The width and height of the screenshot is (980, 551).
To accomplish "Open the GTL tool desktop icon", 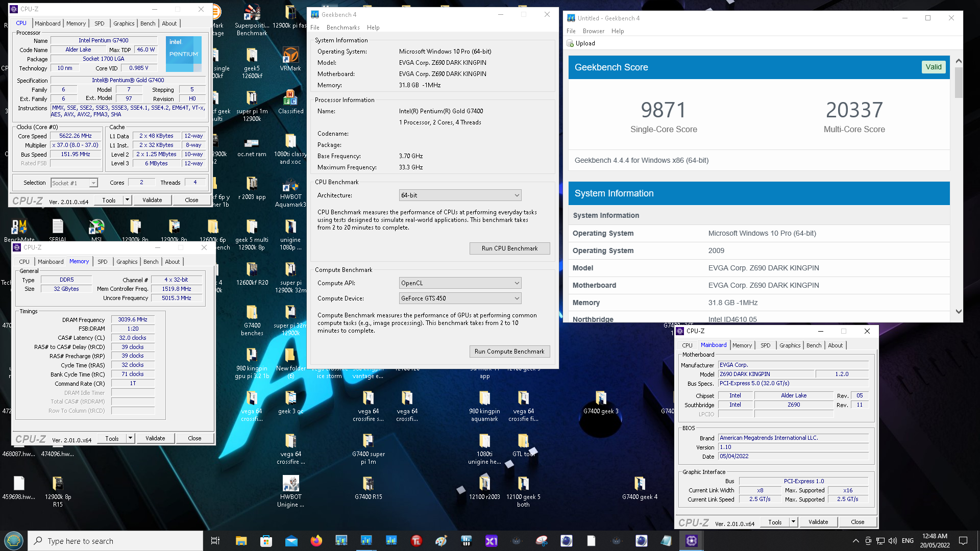I will tap(523, 445).
